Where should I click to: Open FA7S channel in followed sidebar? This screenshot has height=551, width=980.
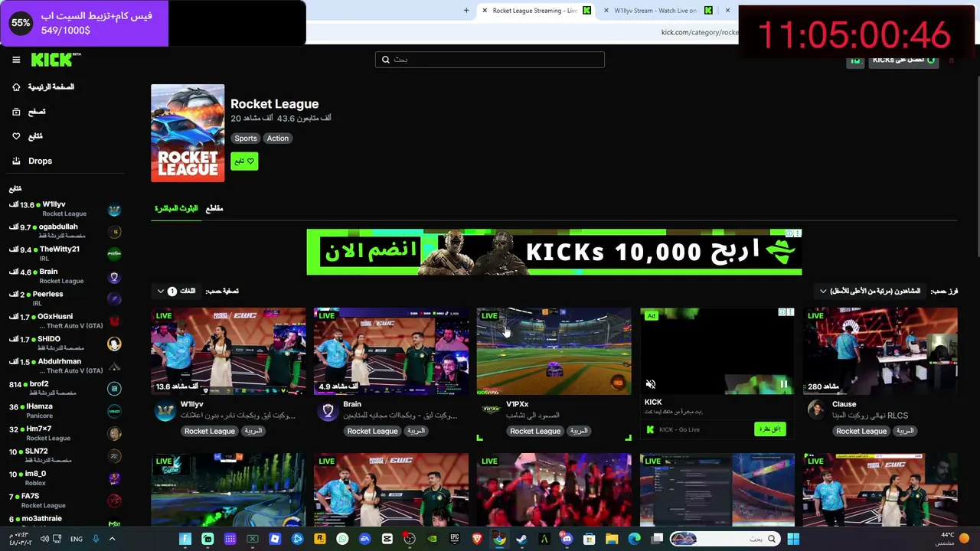[x=65, y=500]
